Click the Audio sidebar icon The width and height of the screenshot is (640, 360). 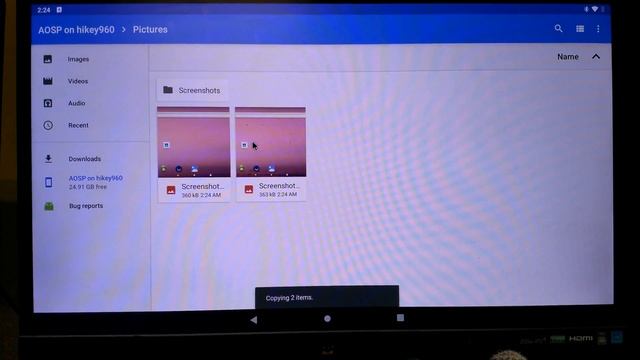(x=48, y=103)
